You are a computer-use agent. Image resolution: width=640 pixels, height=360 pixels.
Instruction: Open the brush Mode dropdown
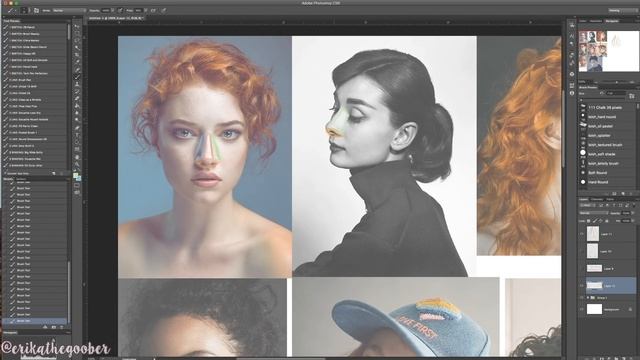[69, 10]
